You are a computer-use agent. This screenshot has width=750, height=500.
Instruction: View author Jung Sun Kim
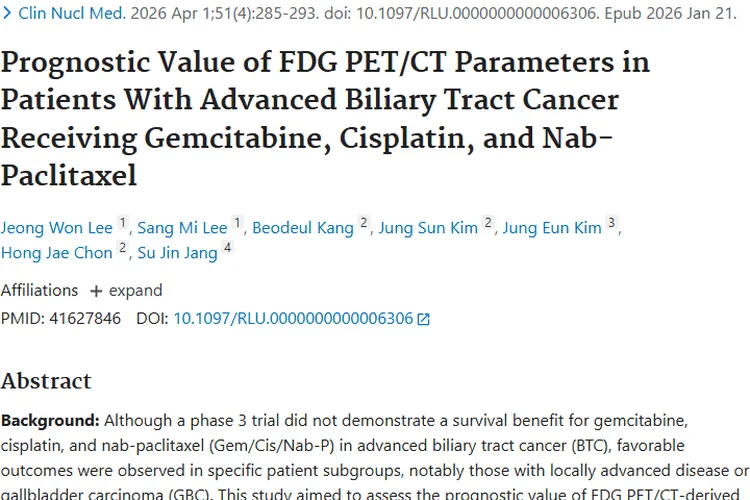(428, 228)
